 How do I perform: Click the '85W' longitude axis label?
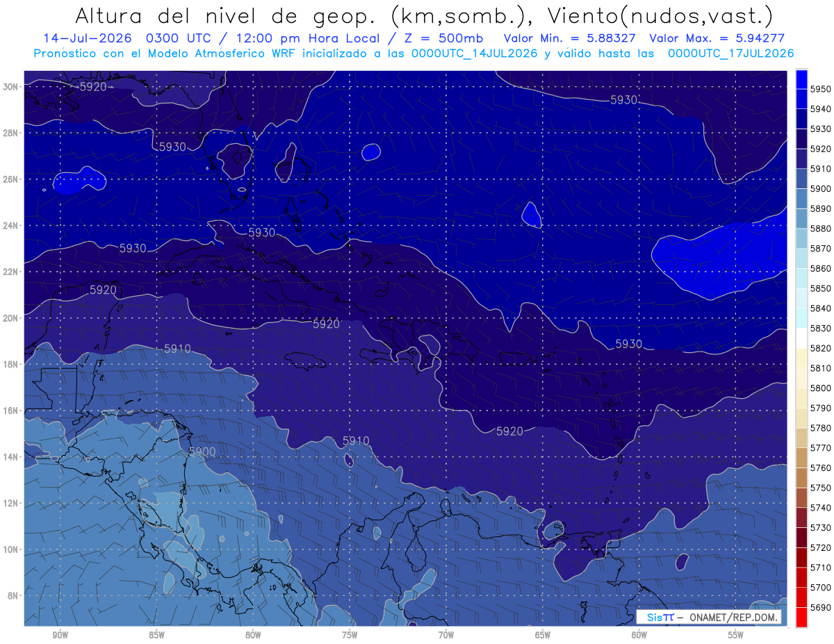click(x=156, y=635)
